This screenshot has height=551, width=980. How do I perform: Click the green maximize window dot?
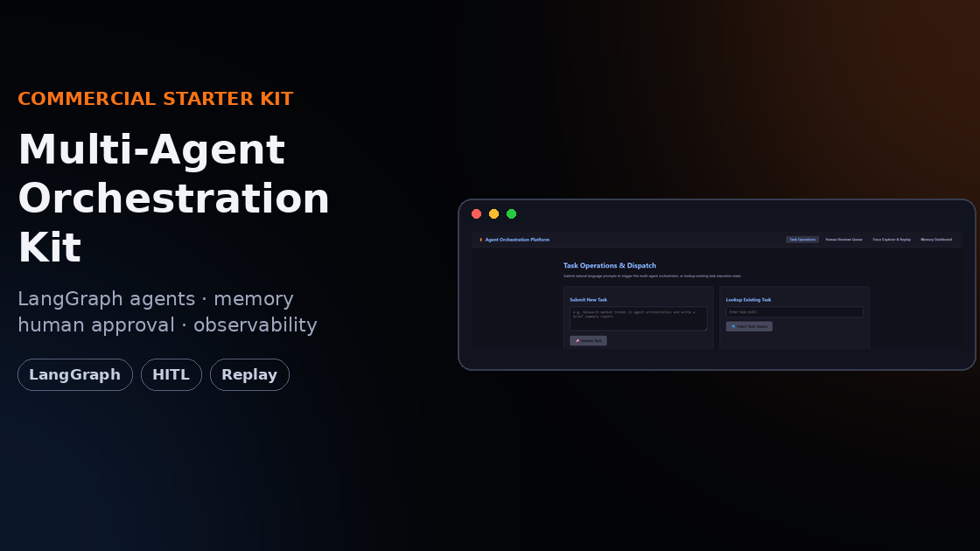[511, 213]
